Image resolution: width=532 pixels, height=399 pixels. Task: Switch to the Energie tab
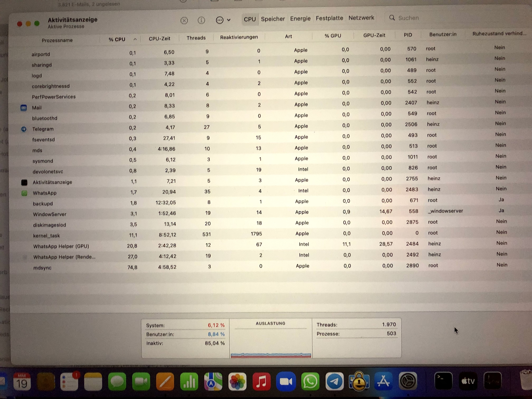[x=300, y=18]
